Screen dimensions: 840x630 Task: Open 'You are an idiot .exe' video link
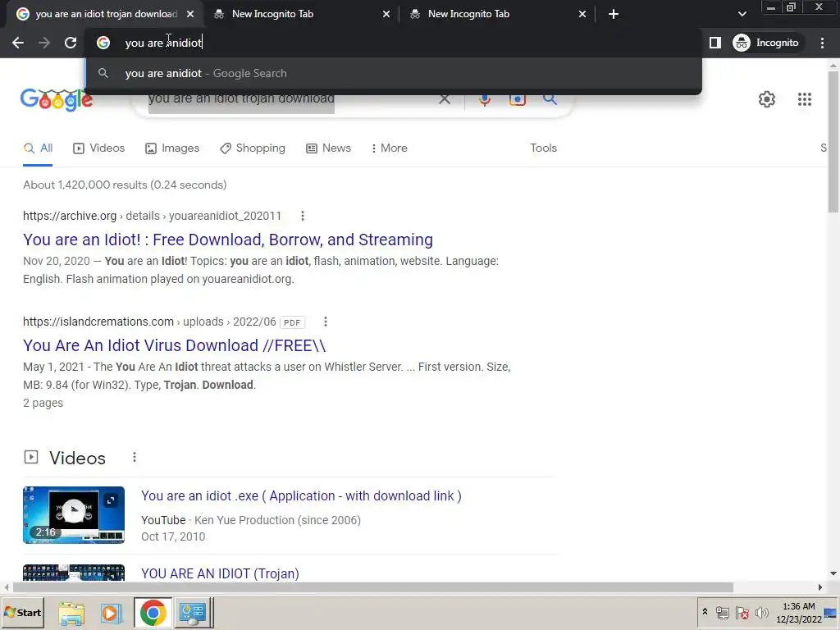click(x=301, y=496)
